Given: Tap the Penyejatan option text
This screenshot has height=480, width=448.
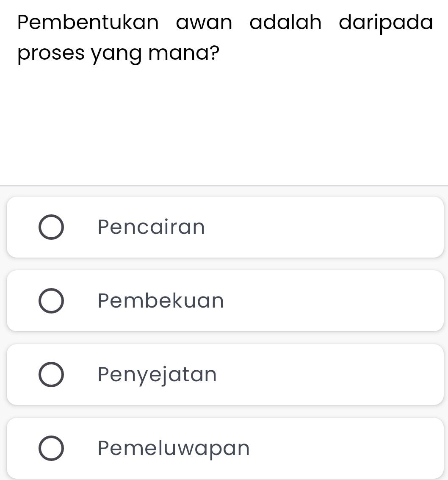Looking at the screenshot, I should point(157,375).
